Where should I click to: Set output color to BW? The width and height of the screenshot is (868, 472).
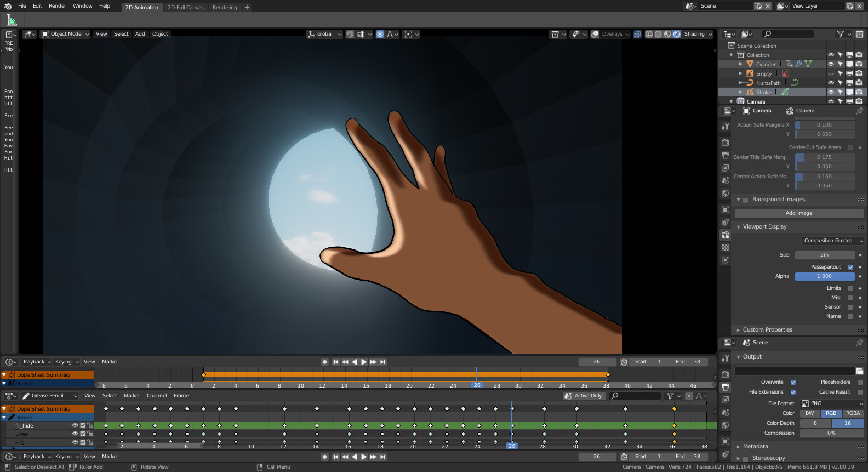pyautogui.click(x=810, y=413)
